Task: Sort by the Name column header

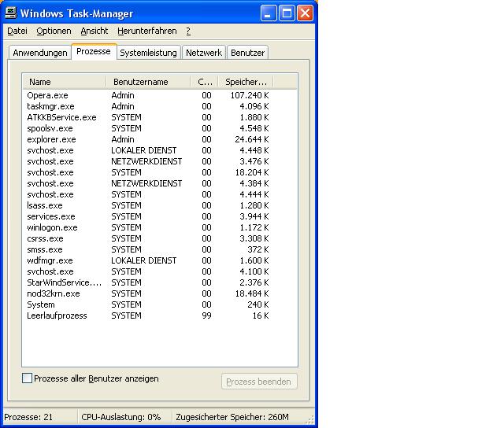Action: (65, 82)
